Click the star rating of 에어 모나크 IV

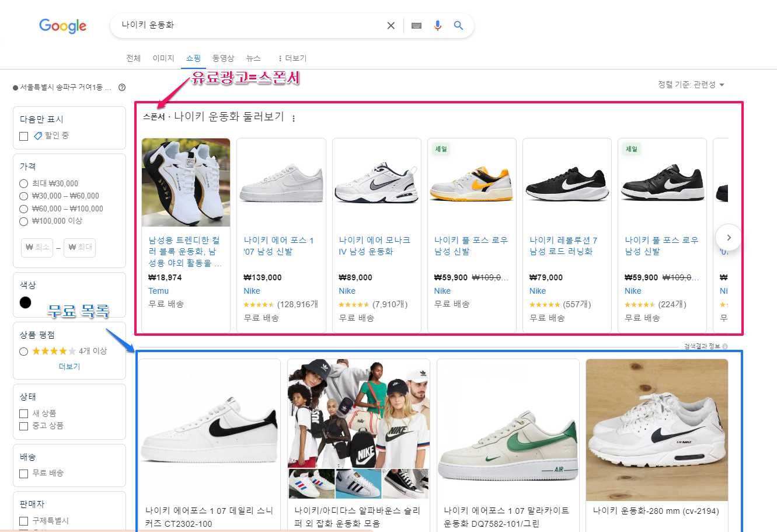[x=354, y=305]
